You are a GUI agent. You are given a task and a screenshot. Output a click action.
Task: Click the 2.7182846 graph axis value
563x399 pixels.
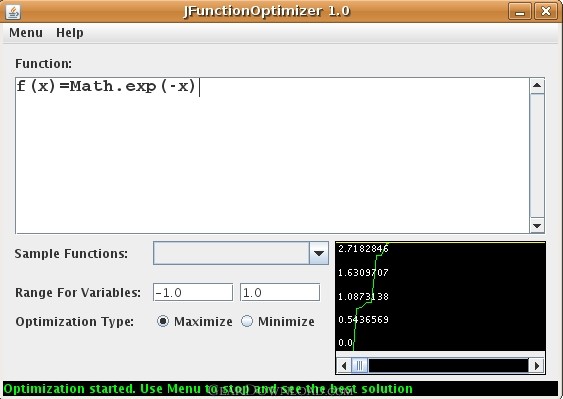coord(363,249)
